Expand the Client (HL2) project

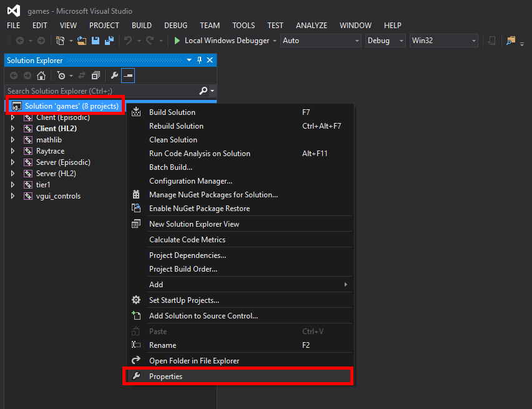(x=12, y=129)
